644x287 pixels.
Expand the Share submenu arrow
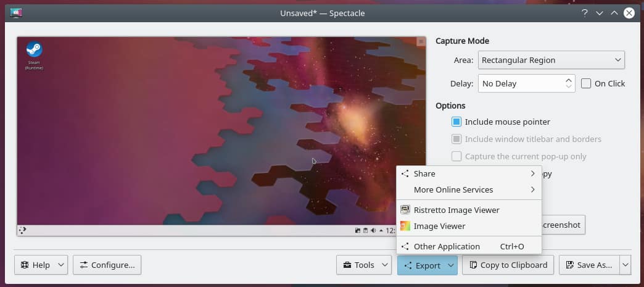pyautogui.click(x=533, y=173)
